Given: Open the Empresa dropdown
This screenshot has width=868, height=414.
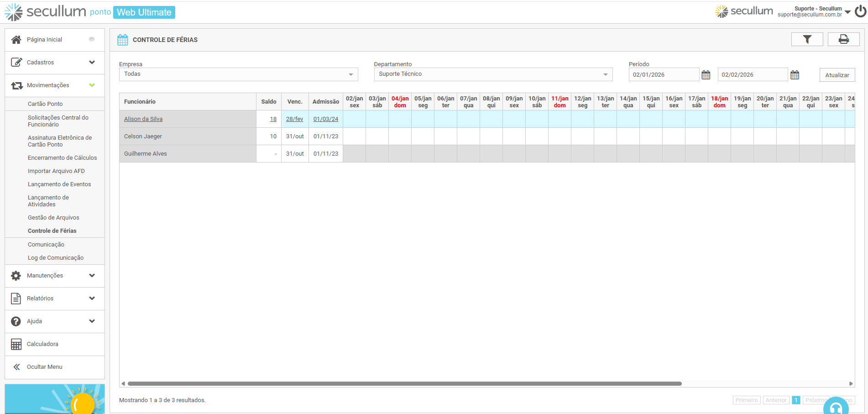Looking at the screenshot, I should coord(238,74).
